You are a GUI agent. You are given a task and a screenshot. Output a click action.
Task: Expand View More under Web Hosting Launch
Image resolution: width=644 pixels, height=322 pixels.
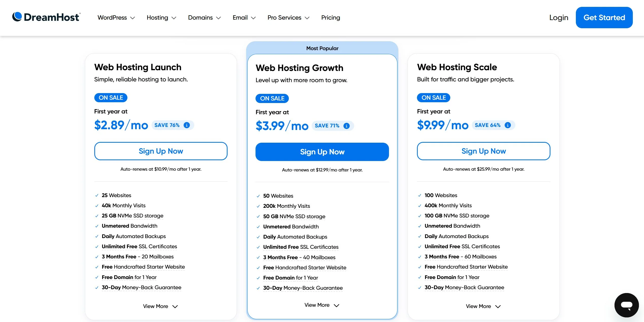pos(161,306)
